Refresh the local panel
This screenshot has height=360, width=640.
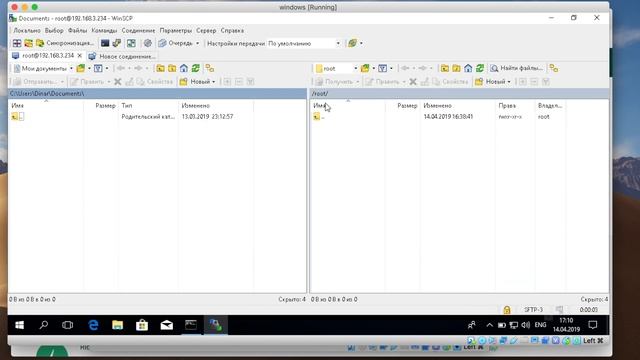196,68
